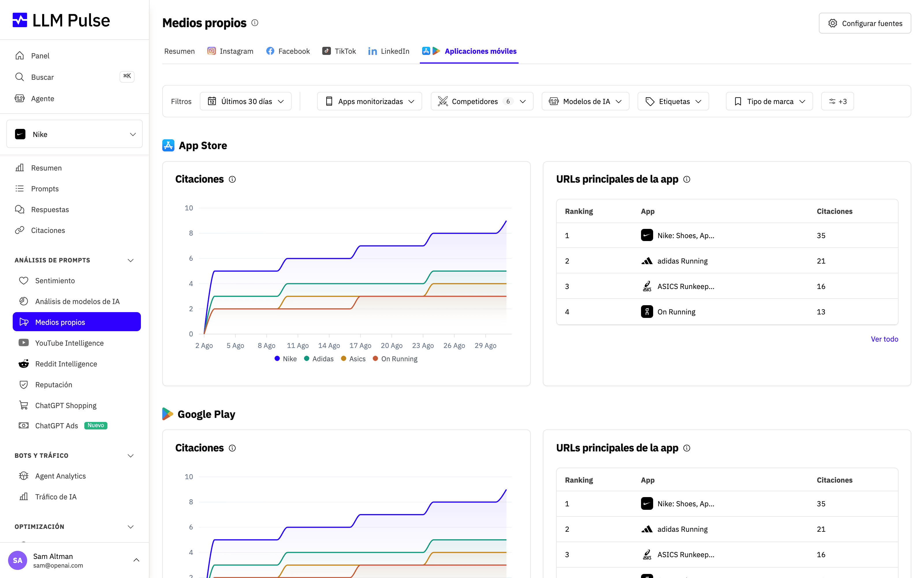The image size is (924, 578).
Task: Open the Etiquetas filter dropdown
Action: (673, 101)
